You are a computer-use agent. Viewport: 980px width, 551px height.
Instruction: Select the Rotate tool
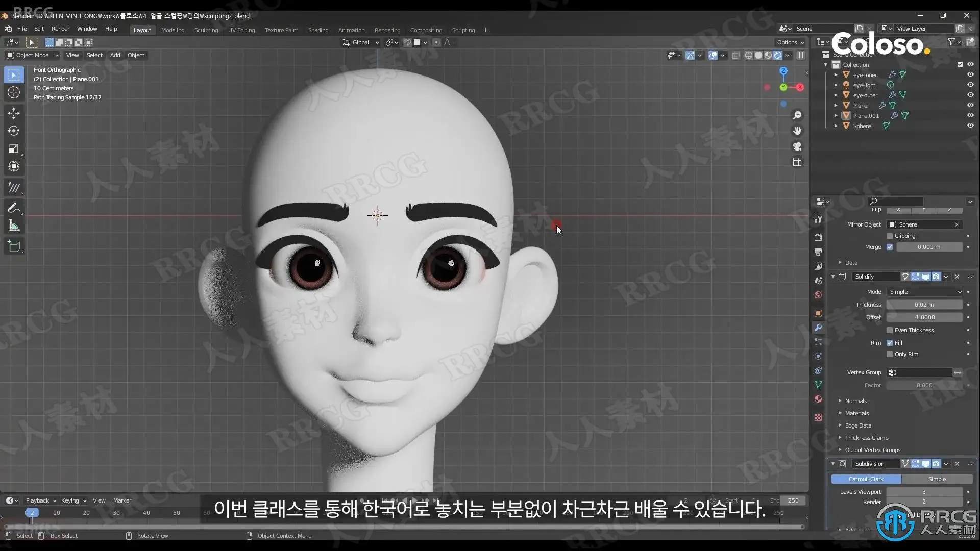pyautogui.click(x=14, y=131)
